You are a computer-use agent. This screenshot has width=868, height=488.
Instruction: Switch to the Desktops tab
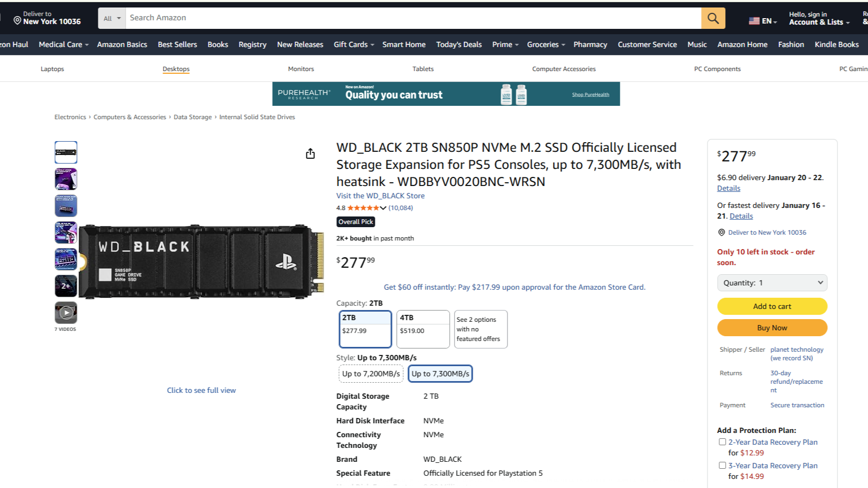(x=176, y=68)
